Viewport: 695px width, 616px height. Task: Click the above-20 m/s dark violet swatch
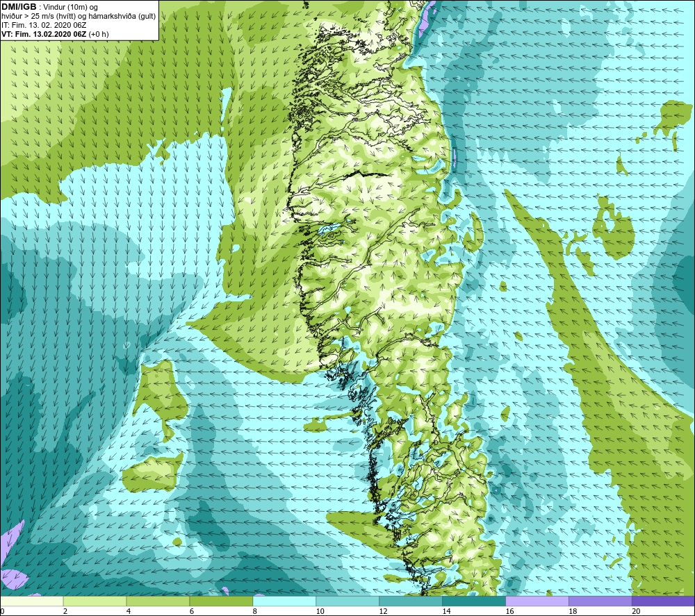point(663,601)
